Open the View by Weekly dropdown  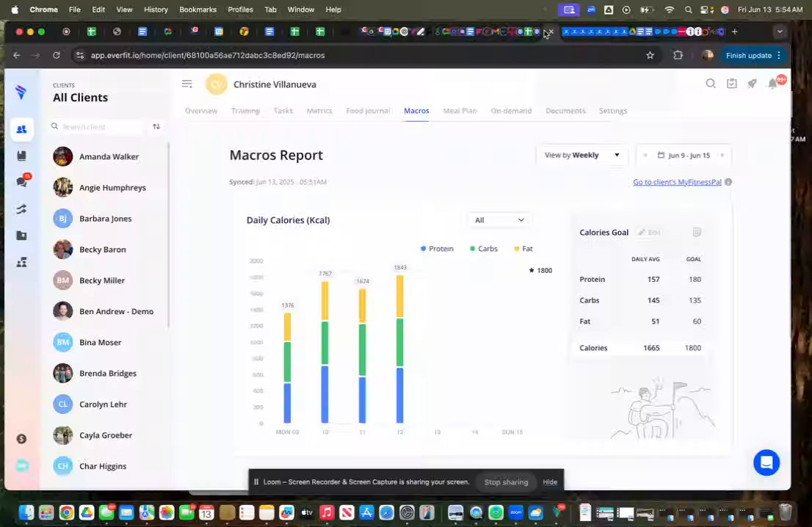click(x=582, y=156)
